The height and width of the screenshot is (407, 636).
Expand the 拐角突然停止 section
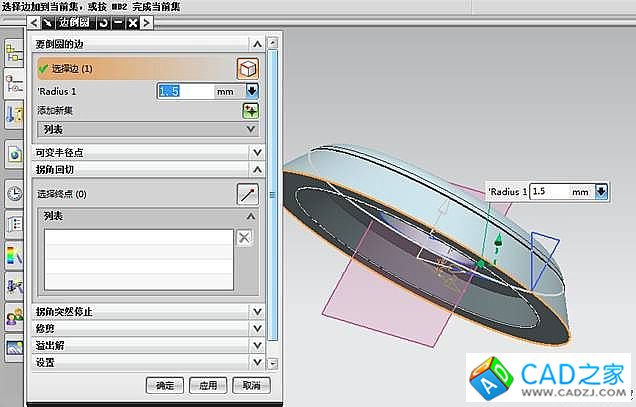pos(257,311)
